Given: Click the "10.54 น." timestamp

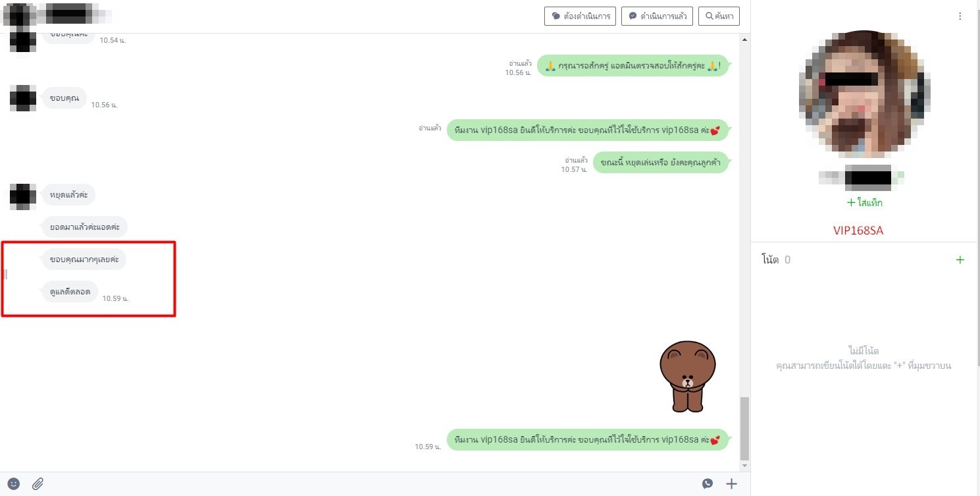Looking at the screenshot, I should 113,40.
